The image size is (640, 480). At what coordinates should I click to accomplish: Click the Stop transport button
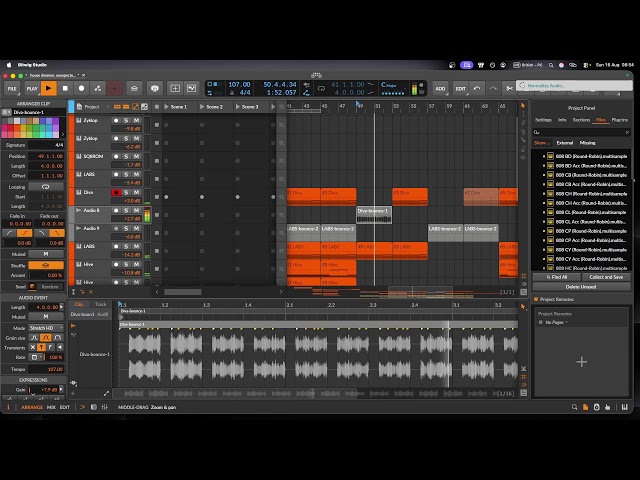tap(65, 88)
